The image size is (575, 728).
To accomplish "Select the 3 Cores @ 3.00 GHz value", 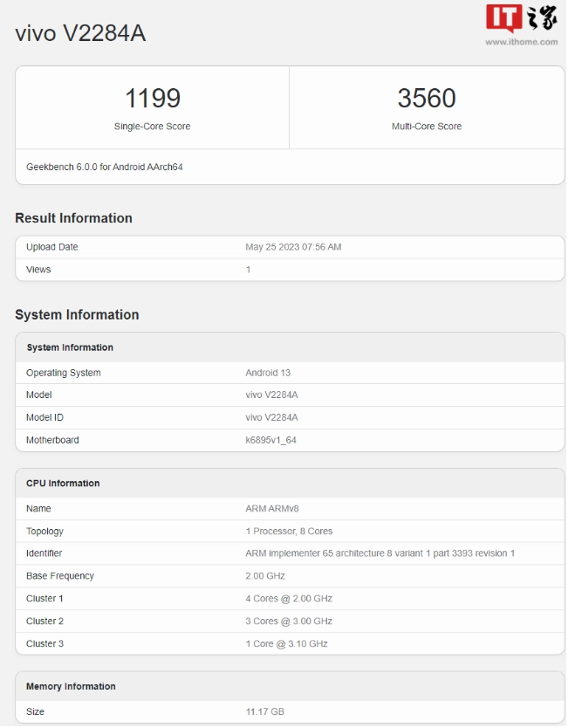I will click(x=289, y=622).
